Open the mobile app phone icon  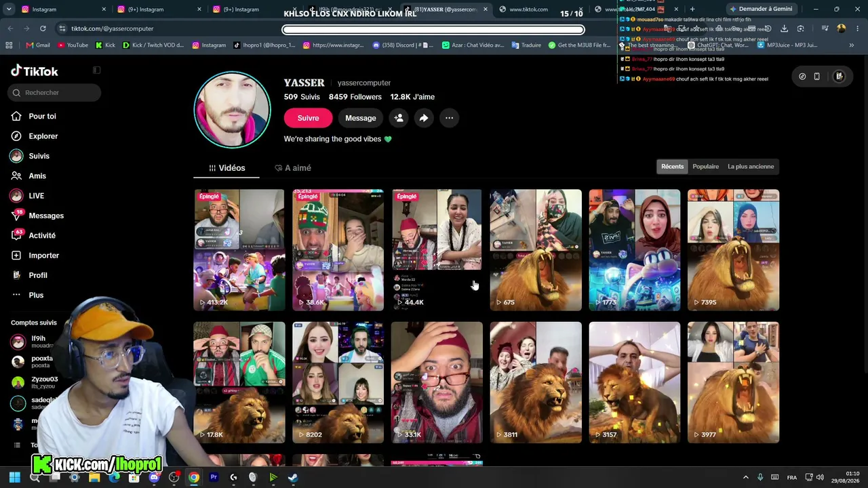817,77
